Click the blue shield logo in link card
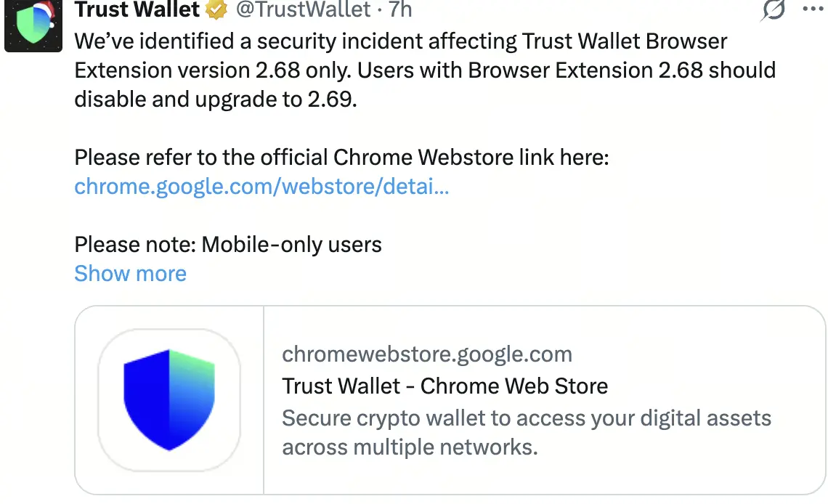The image size is (828, 504). pos(169,400)
